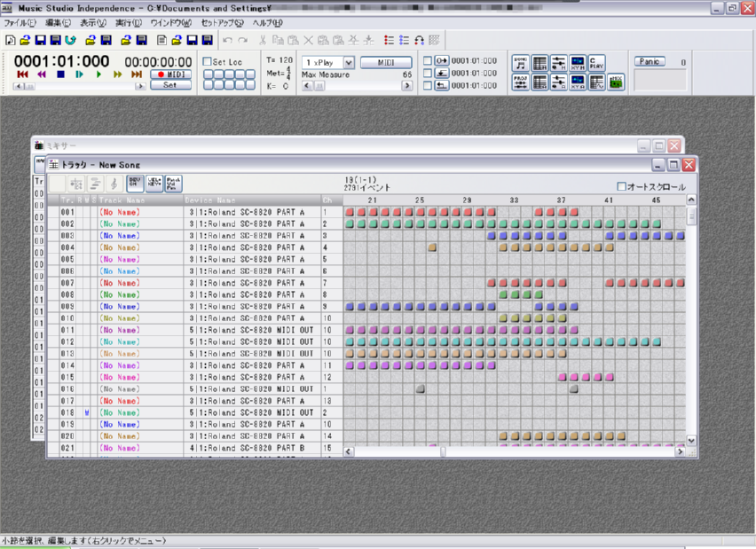The width and height of the screenshot is (756, 549).
Task: Open the event list waveform icon
Action: [x=597, y=82]
